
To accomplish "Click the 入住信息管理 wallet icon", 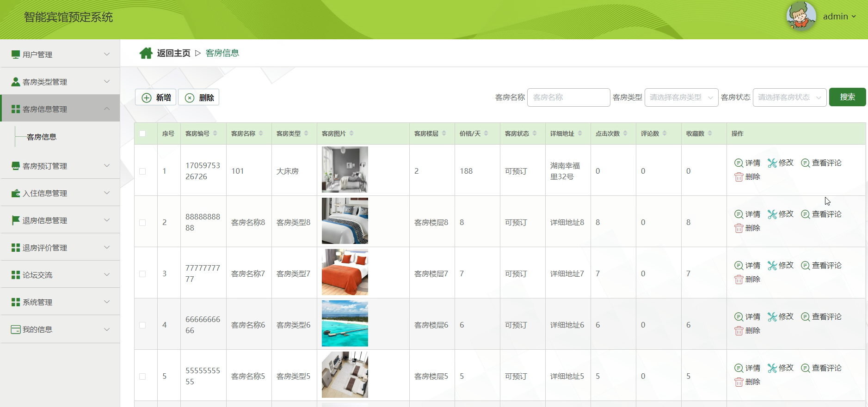I will pos(16,193).
